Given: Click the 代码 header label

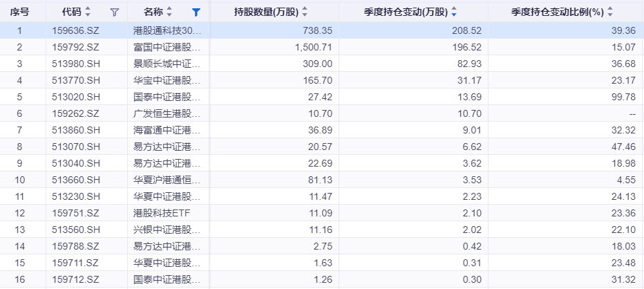Looking at the screenshot, I should (x=72, y=12).
